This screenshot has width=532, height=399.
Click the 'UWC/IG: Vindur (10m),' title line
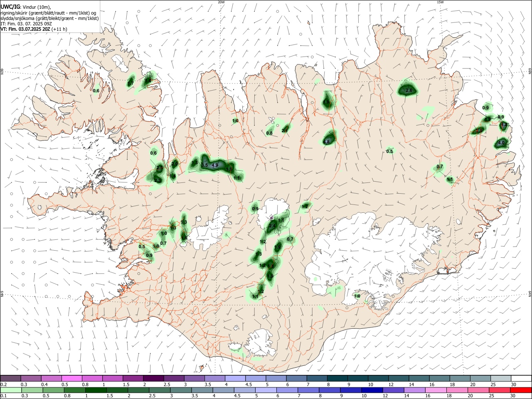(26, 7)
